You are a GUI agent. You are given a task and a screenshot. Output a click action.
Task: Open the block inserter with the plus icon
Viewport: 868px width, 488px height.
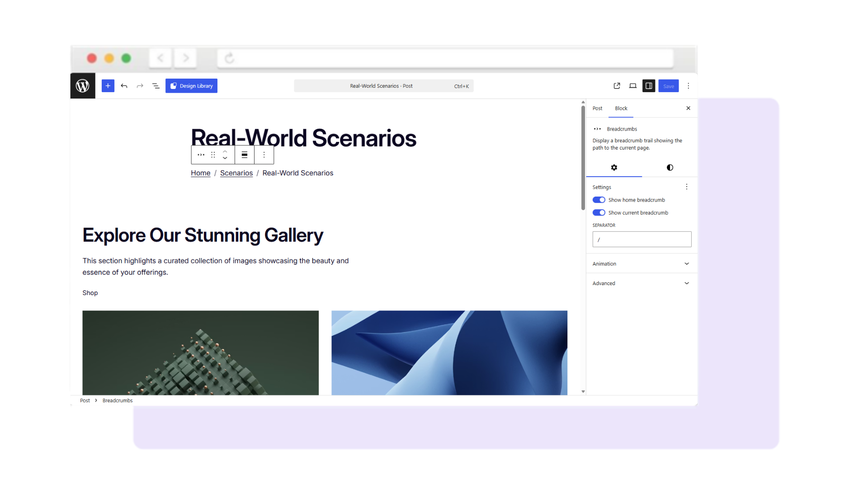108,85
